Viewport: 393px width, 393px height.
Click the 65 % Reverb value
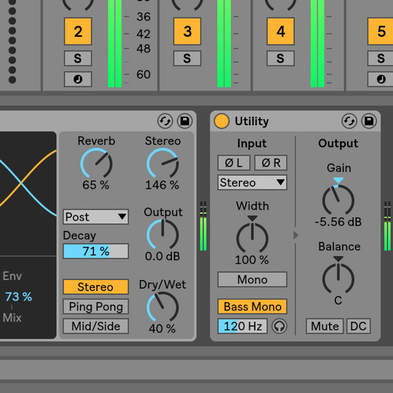click(x=96, y=185)
